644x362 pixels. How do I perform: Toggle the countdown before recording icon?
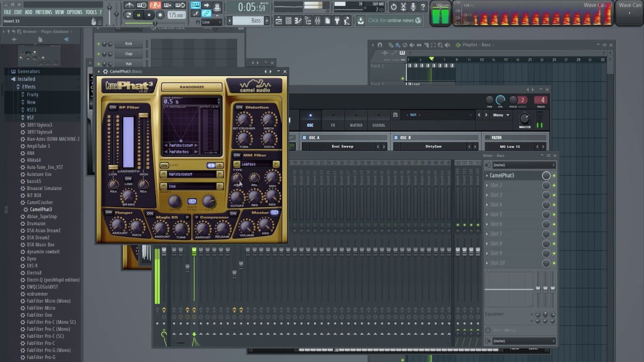pyautogui.click(x=155, y=5)
